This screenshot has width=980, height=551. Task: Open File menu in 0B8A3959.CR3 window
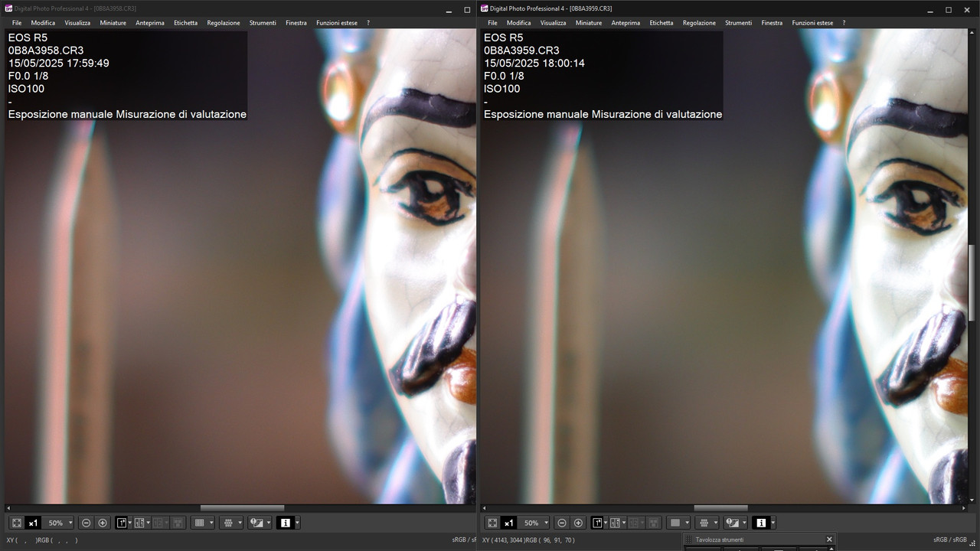point(492,23)
